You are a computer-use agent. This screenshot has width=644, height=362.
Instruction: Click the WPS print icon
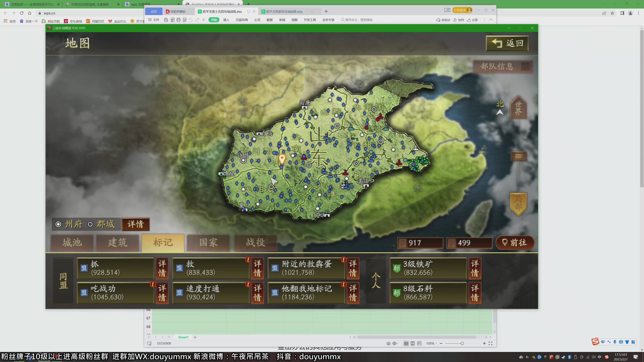[178, 20]
